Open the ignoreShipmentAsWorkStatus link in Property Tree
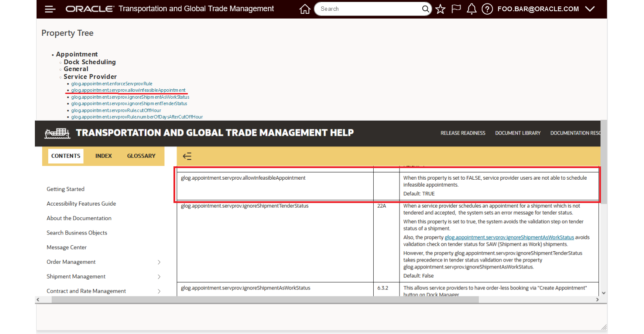The image size is (644, 334). (x=130, y=97)
